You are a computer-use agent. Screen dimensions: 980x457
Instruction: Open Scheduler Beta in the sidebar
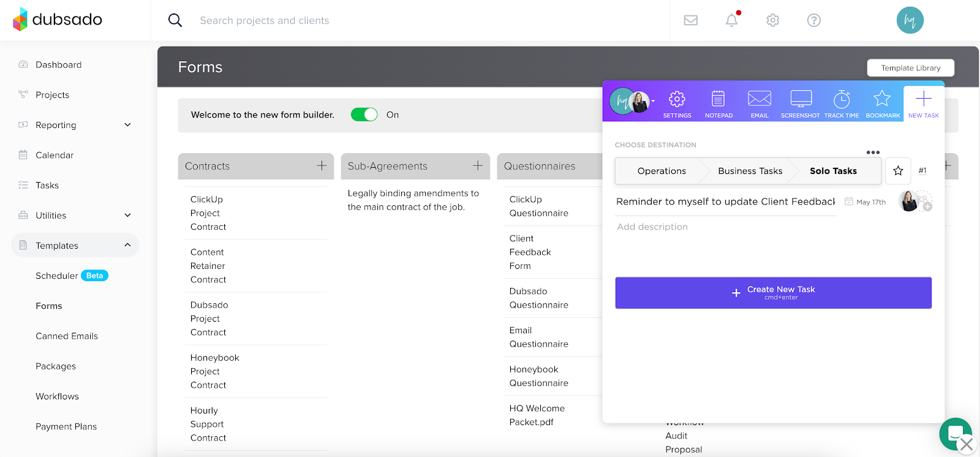(x=72, y=276)
